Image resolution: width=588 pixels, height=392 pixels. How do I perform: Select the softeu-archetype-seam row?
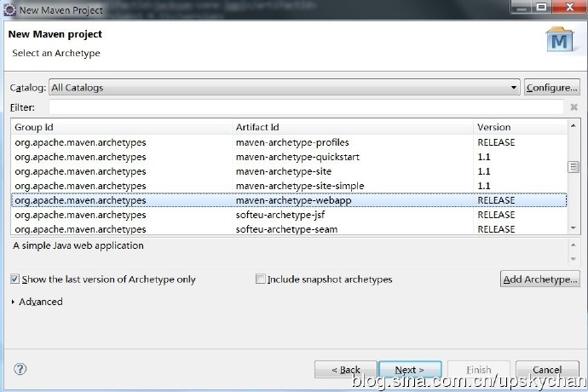point(289,229)
